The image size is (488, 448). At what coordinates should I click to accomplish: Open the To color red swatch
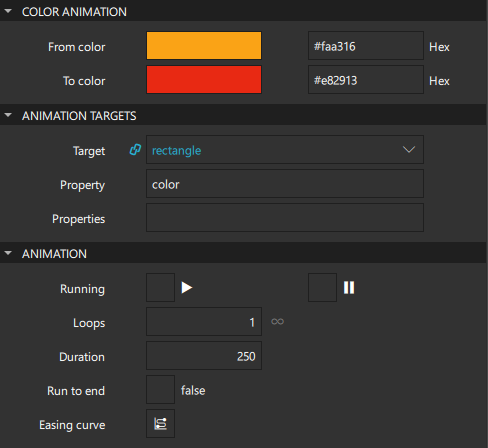coord(204,80)
